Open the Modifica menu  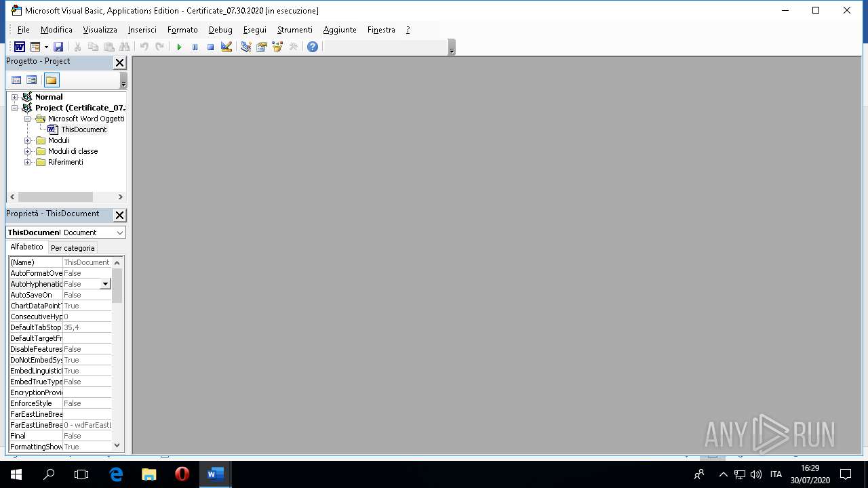point(56,30)
